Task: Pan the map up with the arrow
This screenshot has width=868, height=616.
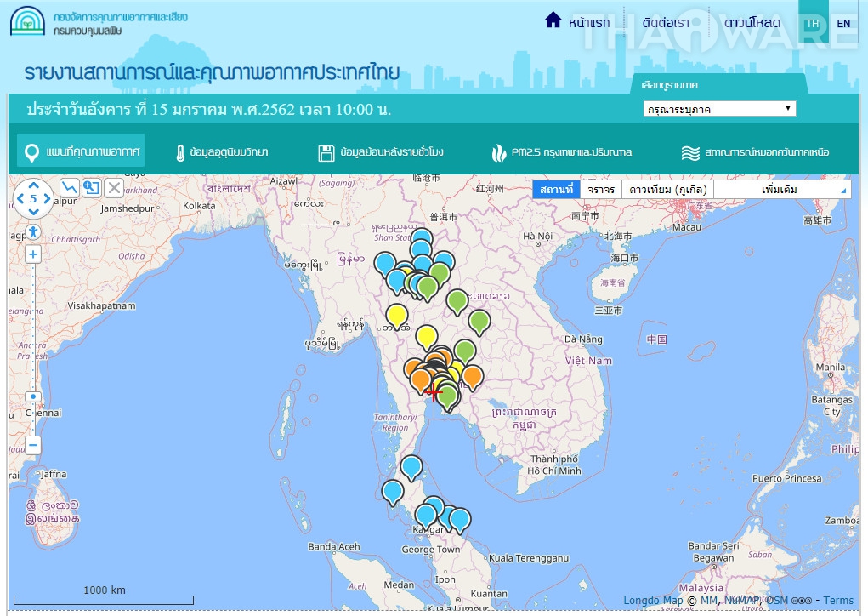Action: pos(33,185)
